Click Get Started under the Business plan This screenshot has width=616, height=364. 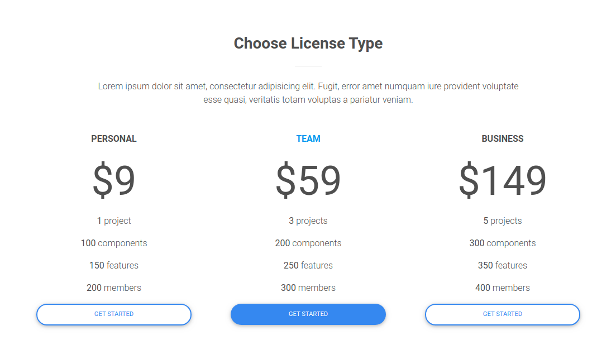[x=503, y=314]
